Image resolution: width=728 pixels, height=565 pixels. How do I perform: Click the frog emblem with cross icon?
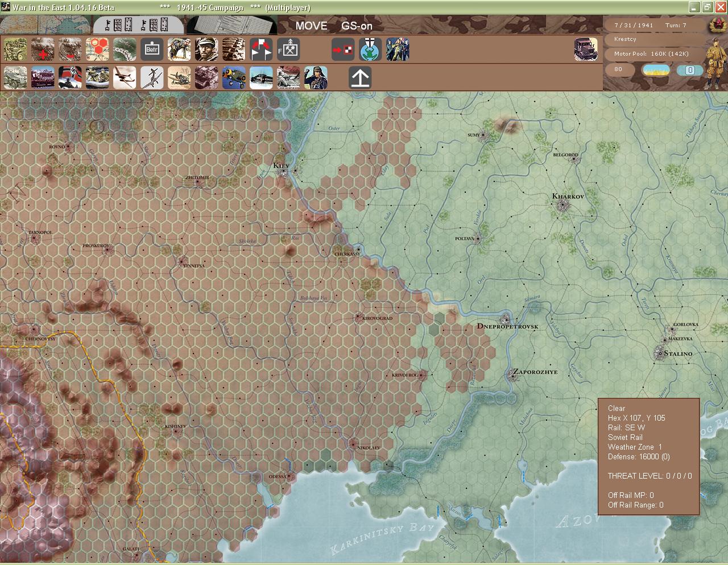[370, 49]
